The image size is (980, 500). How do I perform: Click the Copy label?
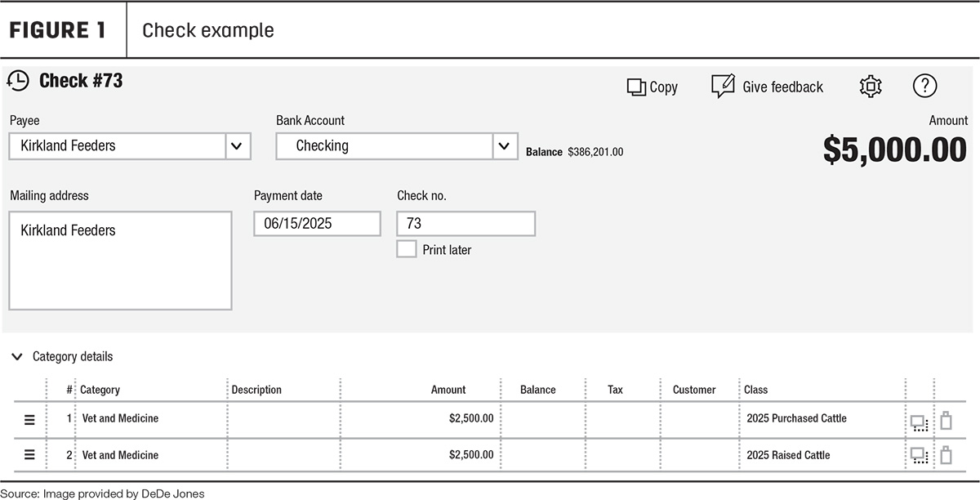click(x=664, y=87)
